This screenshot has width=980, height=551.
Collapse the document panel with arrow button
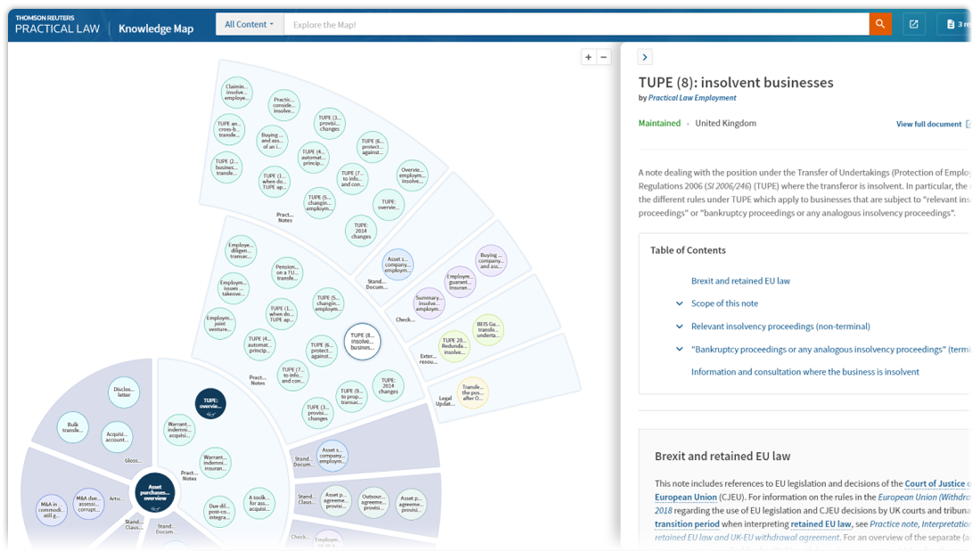(645, 57)
